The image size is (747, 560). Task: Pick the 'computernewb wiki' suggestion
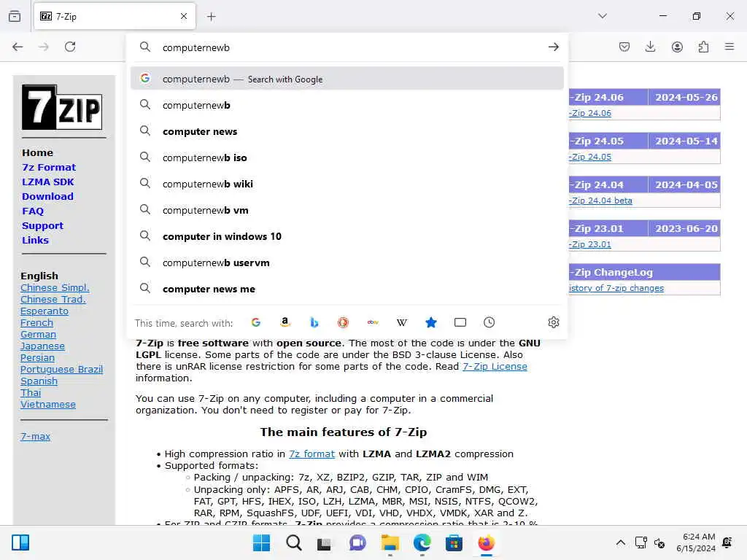[347, 183]
